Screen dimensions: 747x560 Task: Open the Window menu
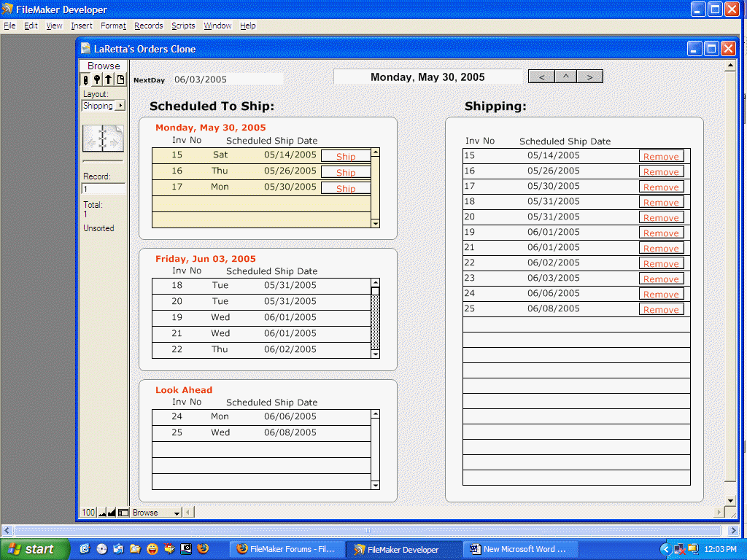tap(217, 26)
